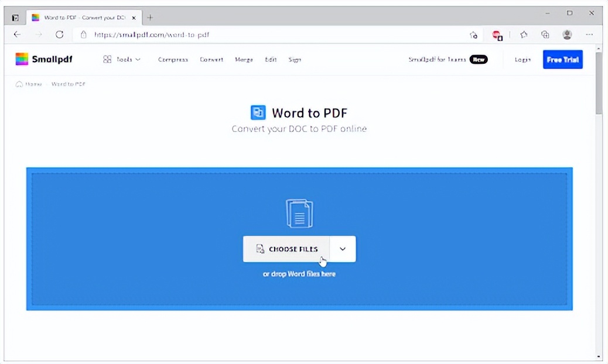Viewport: 608px width, 364px height.
Task: Click the Login link
Action: click(x=522, y=59)
